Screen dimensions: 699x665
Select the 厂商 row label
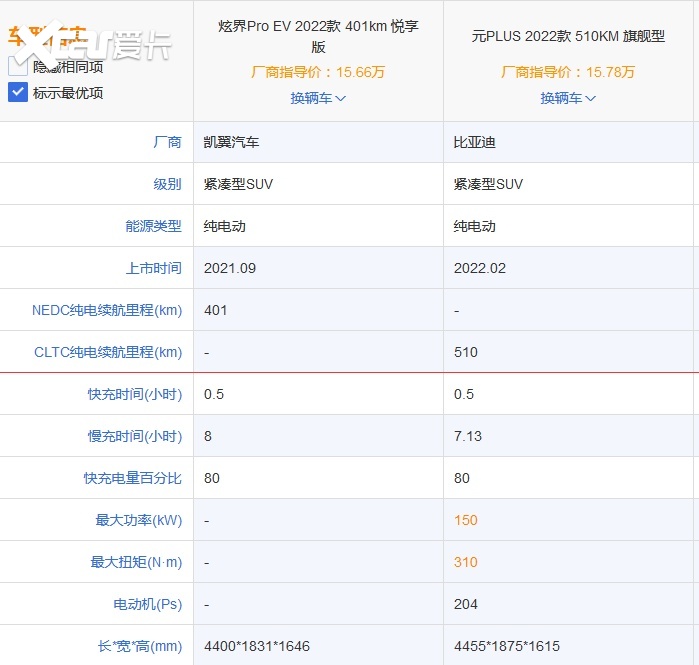click(x=167, y=142)
